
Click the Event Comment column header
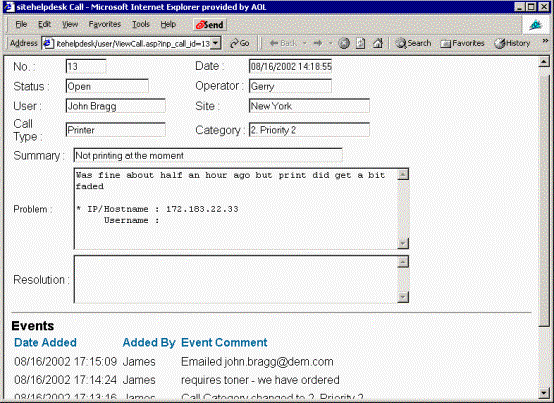click(224, 342)
